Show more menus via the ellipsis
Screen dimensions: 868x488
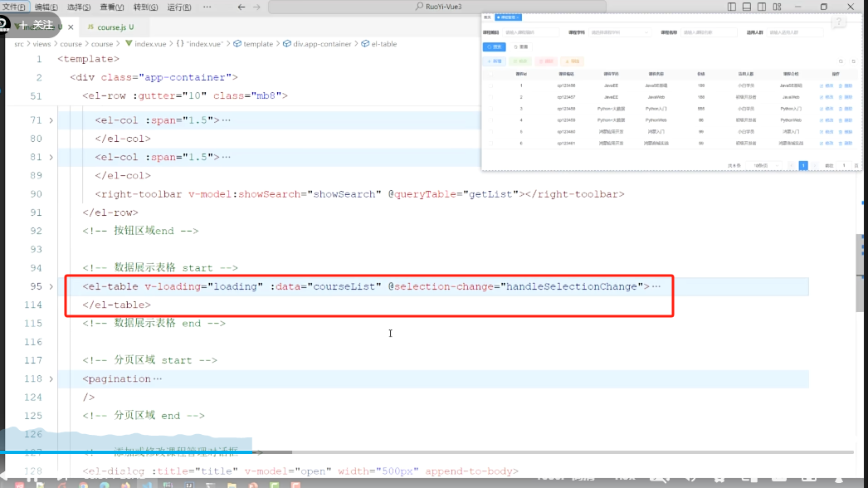pos(207,7)
